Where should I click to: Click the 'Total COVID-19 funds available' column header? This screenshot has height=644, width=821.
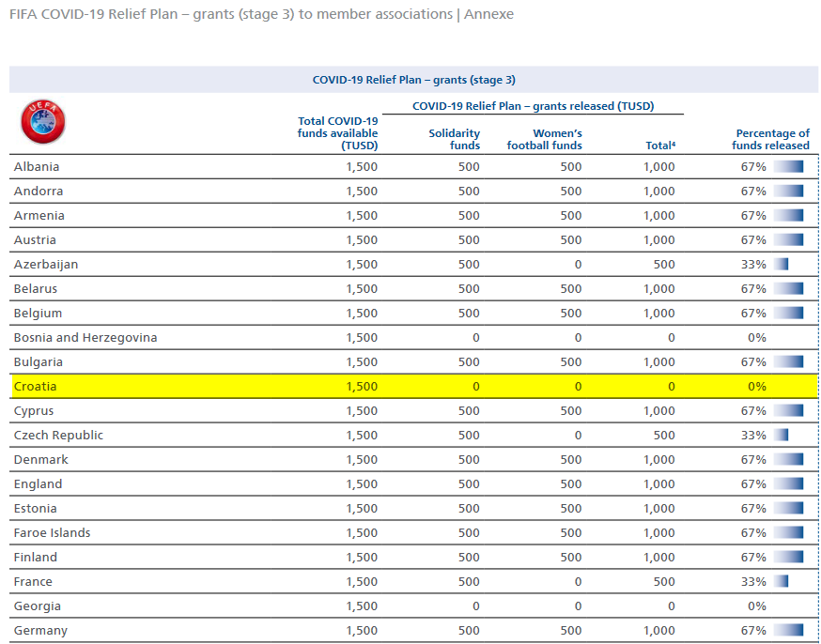(x=338, y=133)
